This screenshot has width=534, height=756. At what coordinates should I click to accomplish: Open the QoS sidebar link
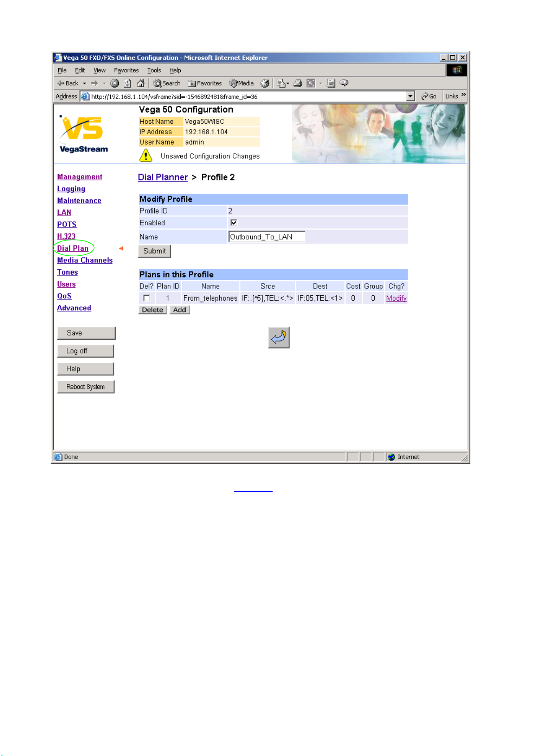coord(65,296)
